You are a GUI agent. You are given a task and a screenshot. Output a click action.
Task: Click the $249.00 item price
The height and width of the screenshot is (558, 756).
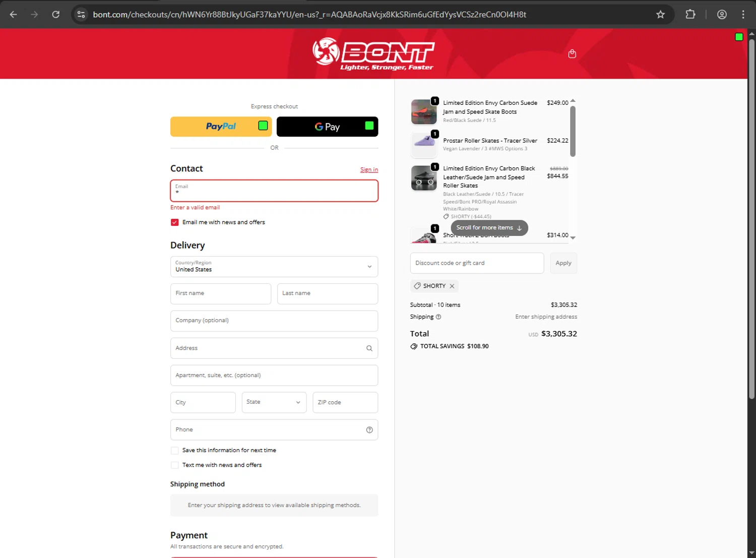pyautogui.click(x=557, y=103)
